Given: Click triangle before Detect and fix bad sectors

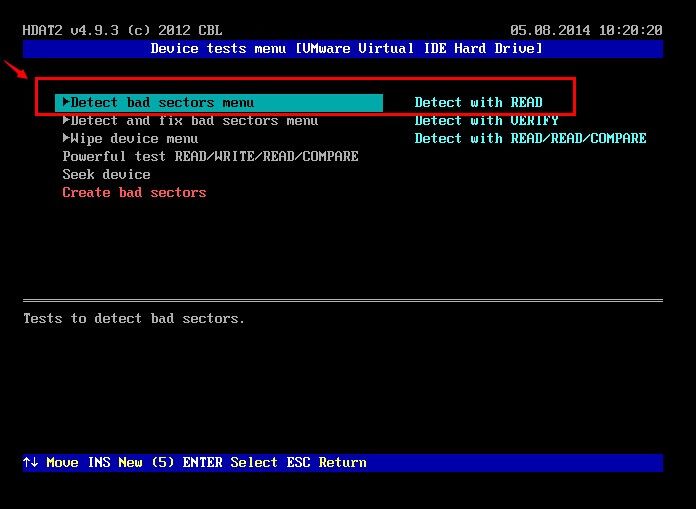Looking at the screenshot, I should point(66,121).
